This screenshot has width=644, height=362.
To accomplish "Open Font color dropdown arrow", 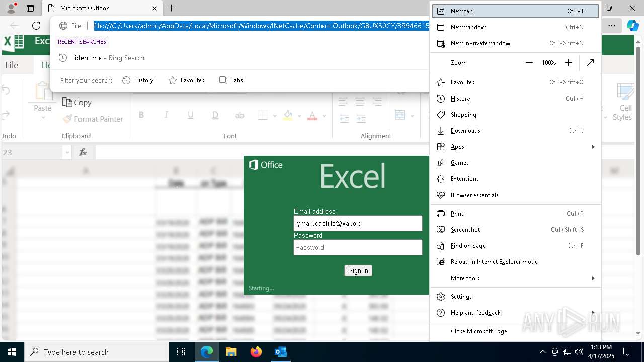I will coord(324,116).
